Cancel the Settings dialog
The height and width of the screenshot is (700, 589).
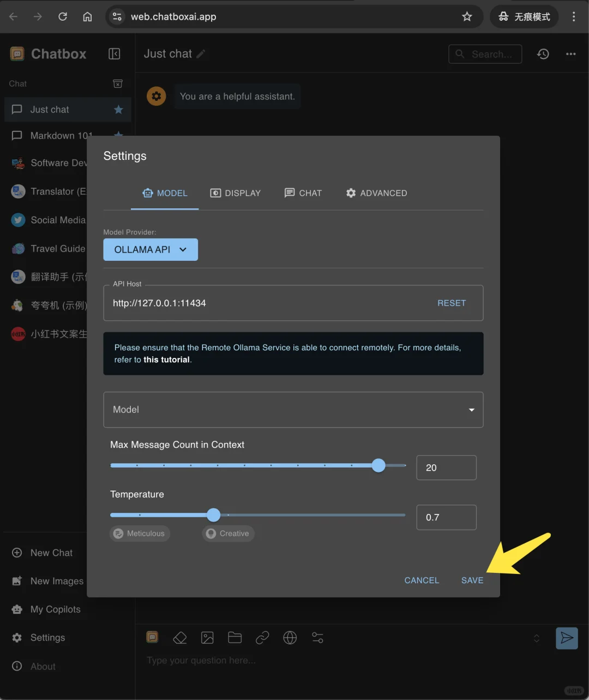[422, 581]
